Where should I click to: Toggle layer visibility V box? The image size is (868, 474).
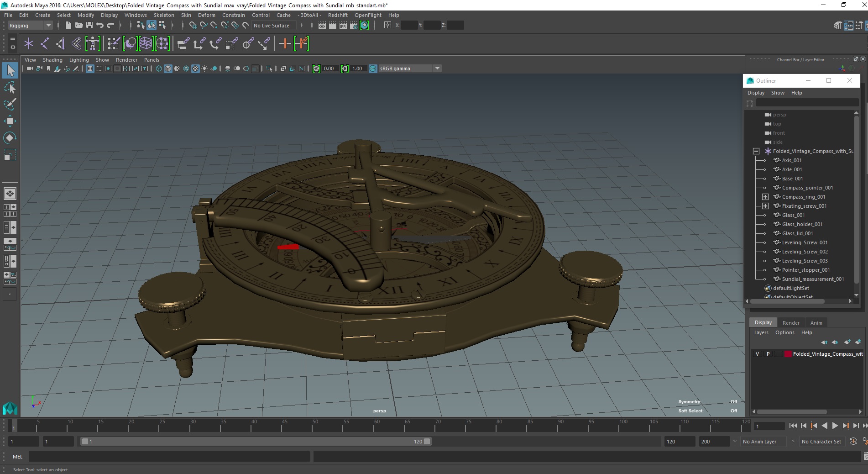click(758, 354)
